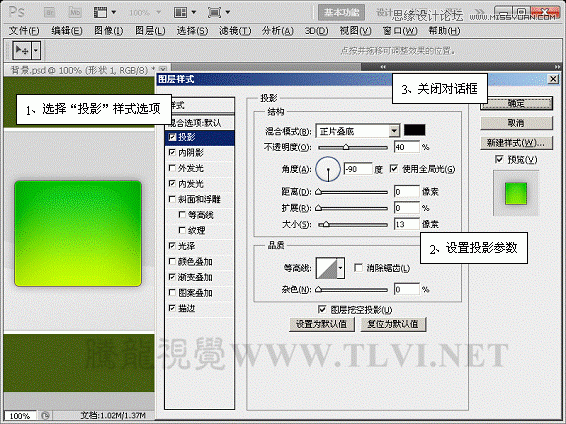Select the 基本功能 workspace button
The image size is (566, 424).
pyautogui.click(x=341, y=13)
